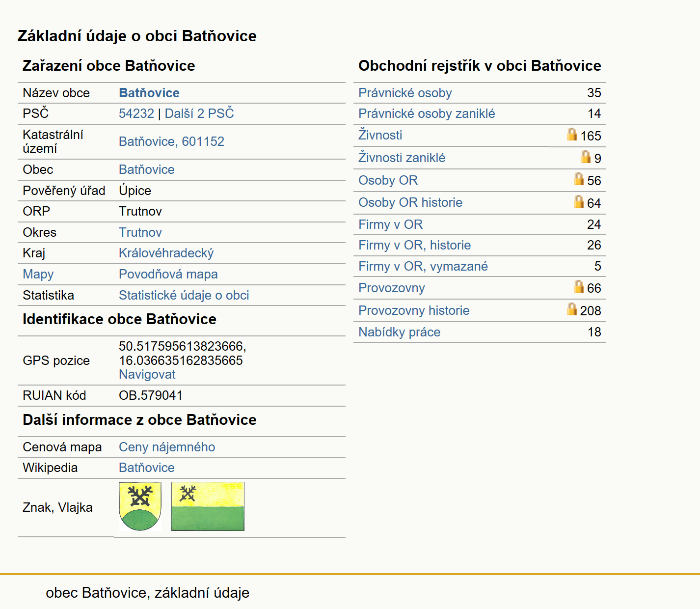Open the Královéhradecký region link
Viewport: 700px width, 609px height.
tap(166, 253)
